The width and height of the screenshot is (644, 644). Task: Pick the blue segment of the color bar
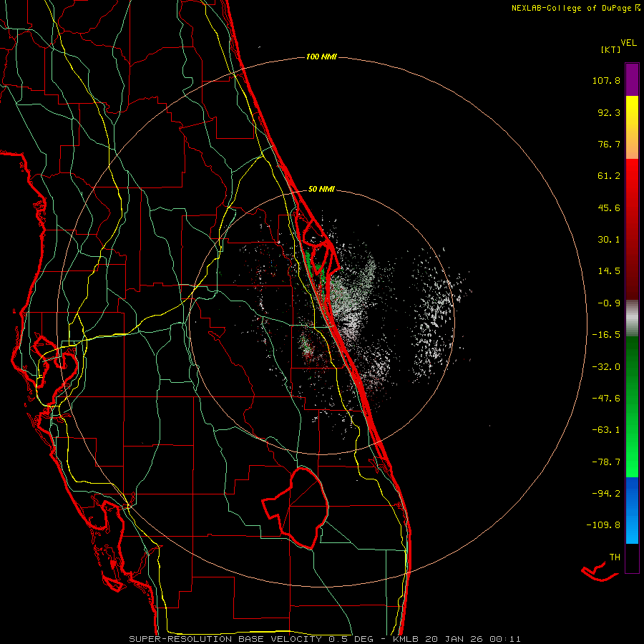632,510
